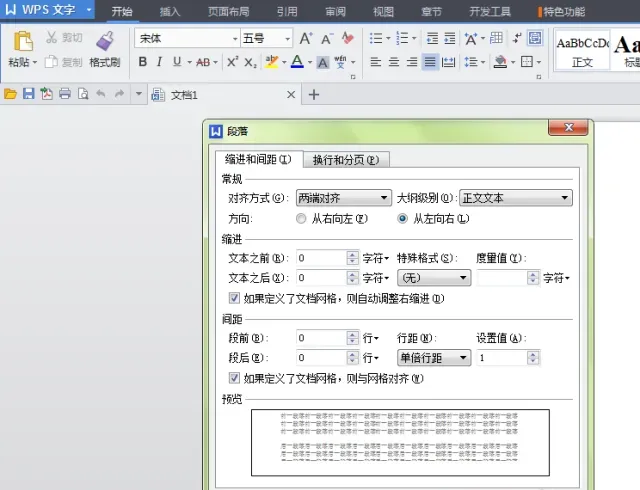Open line spacing options
The image size is (640, 490).
(x=471, y=62)
